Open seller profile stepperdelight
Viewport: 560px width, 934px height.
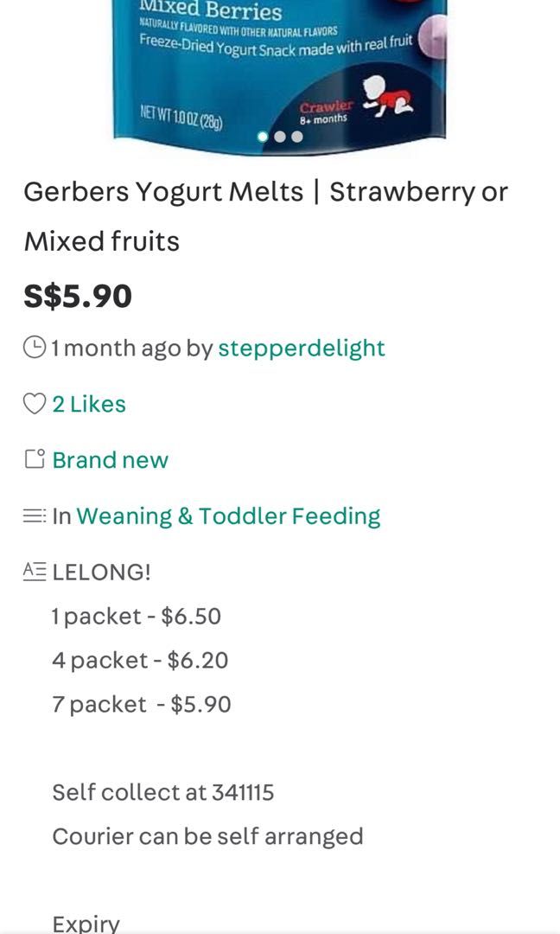[302, 348]
